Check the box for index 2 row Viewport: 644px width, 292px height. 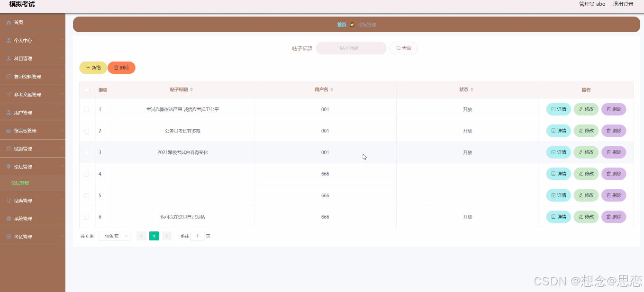point(87,131)
